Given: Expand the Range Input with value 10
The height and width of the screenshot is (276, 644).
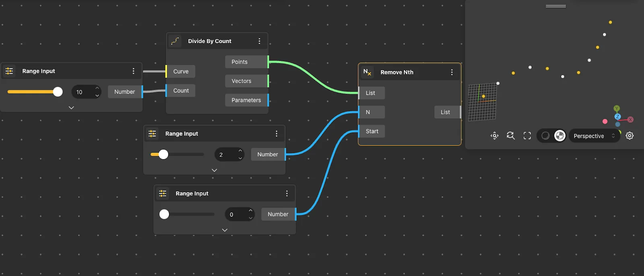Looking at the screenshot, I should 71,108.
